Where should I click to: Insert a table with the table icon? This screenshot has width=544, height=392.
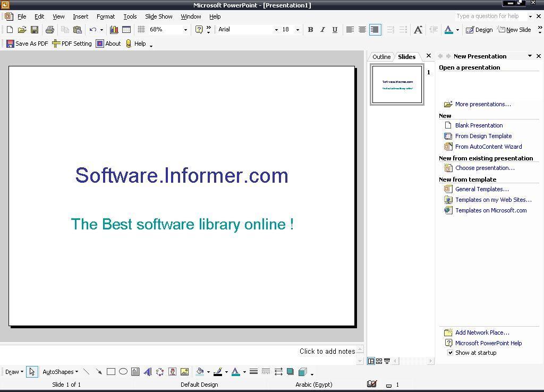point(126,30)
